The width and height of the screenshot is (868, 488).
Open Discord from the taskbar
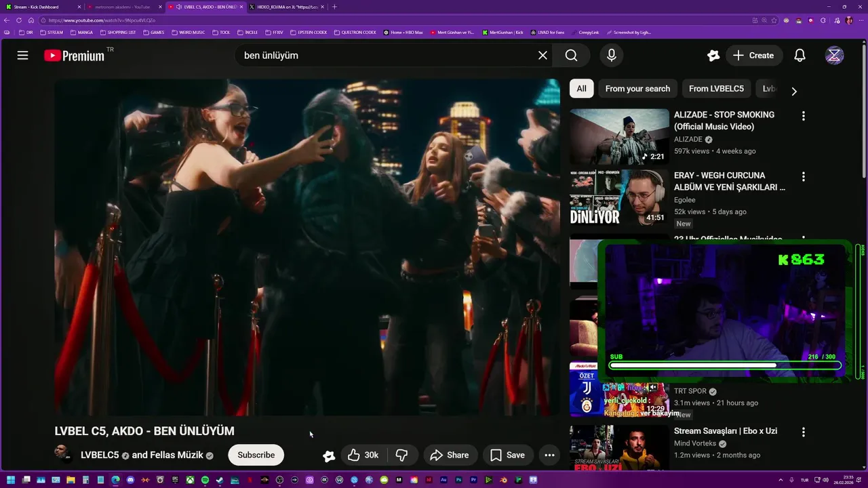pos(130,480)
